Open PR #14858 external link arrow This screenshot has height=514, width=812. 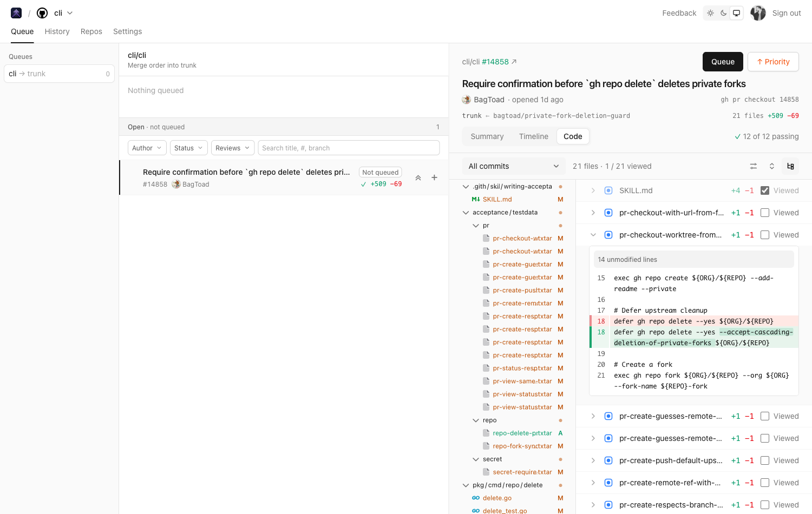coord(514,62)
